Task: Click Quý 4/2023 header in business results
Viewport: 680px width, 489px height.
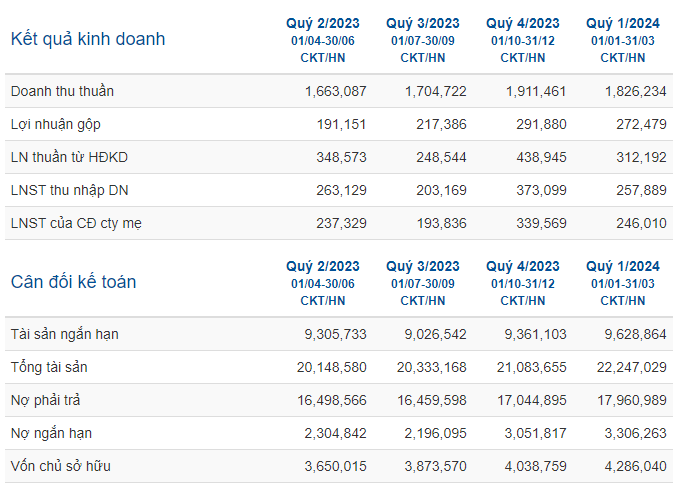Action: coord(523,23)
